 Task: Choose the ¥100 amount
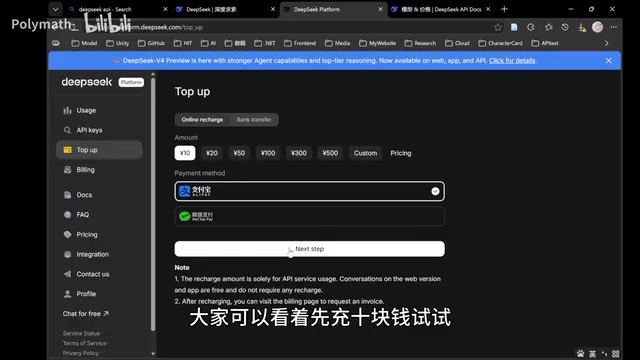click(x=268, y=153)
